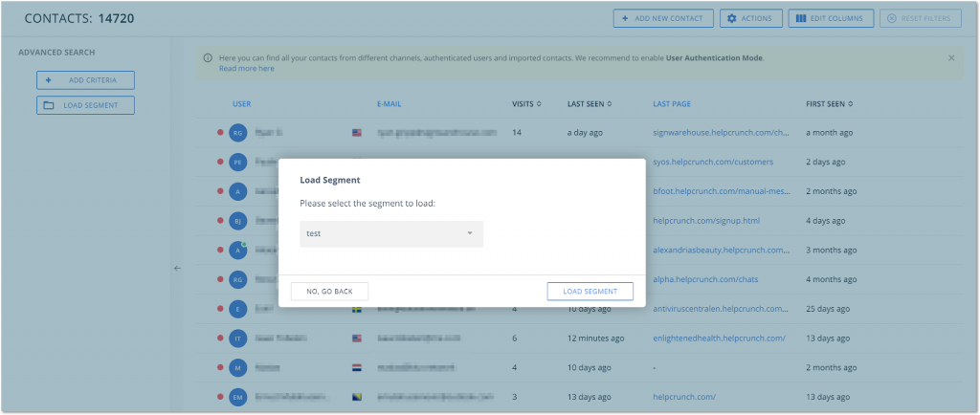Click the info icon in the banner
Screen dimensions: 980x415
click(x=208, y=58)
